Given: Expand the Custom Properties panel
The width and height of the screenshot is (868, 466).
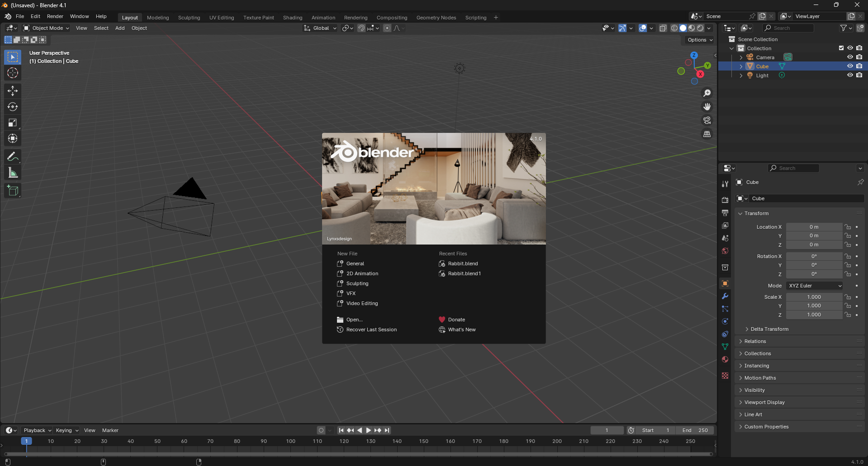Looking at the screenshot, I should pyautogui.click(x=800, y=427).
